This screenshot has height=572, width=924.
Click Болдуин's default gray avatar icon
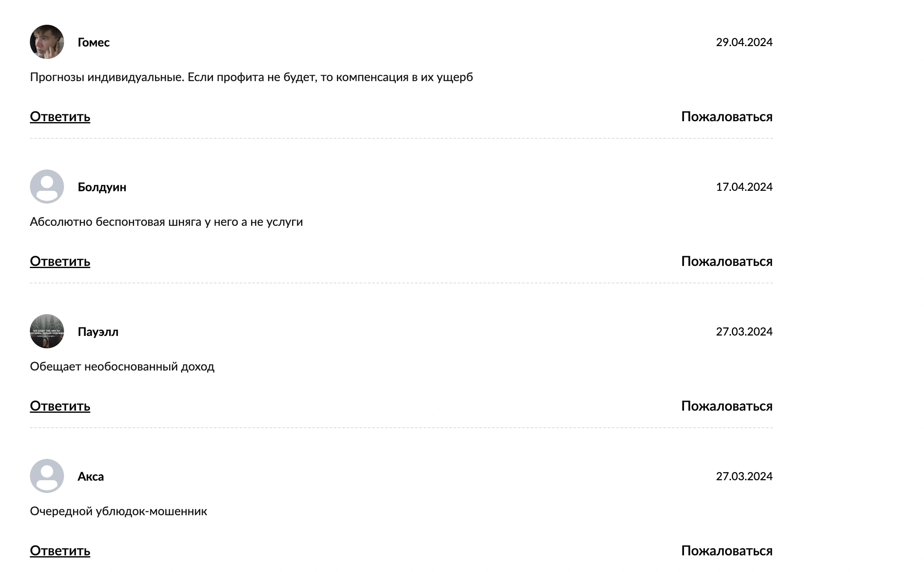point(47,187)
